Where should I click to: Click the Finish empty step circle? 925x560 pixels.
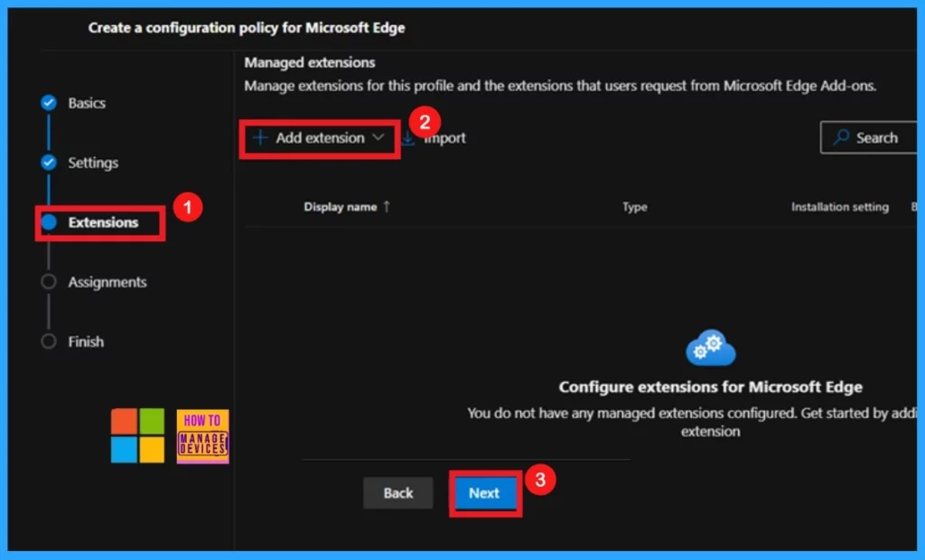[x=49, y=341]
